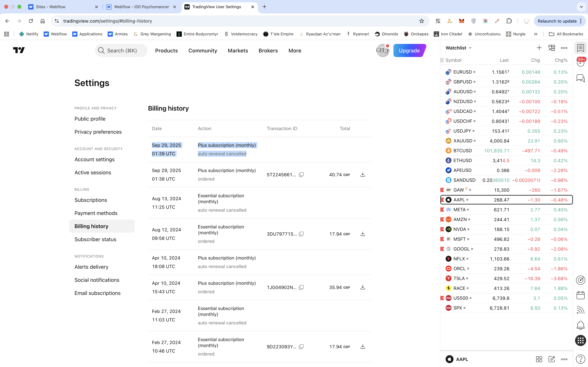Toggle flag on GOOGL watchlist row
The image size is (588, 367).
(442, 249)
